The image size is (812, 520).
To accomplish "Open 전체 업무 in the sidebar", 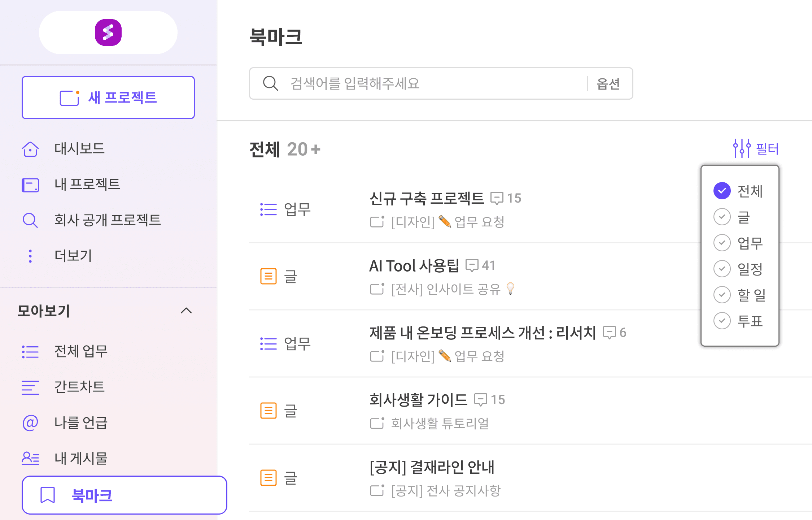I will (81, 351).
